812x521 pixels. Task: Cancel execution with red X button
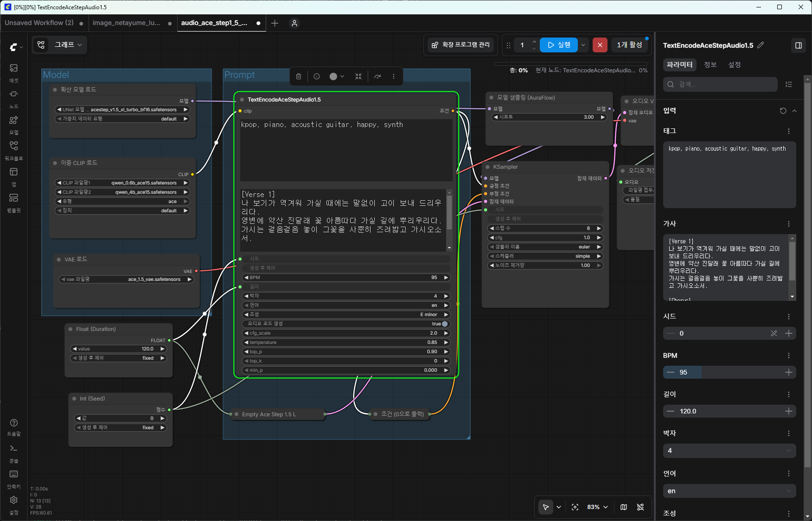pos(600,45)
